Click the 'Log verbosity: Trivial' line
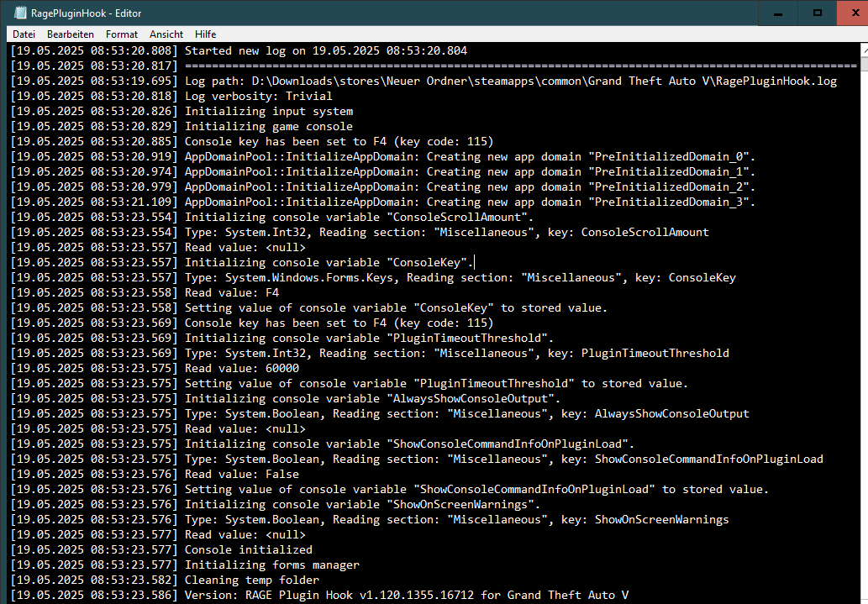The width and height of the screenshot is (868, 604). click(x=171, y=97)
